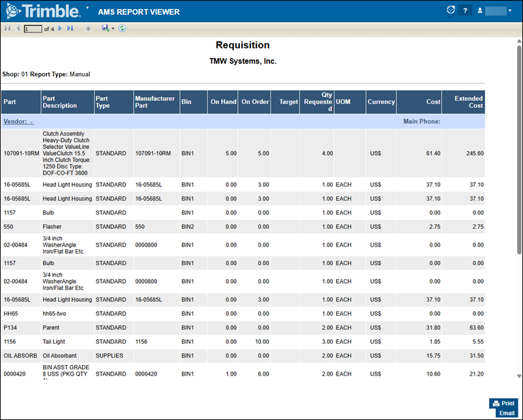Go to the previous report page

(18, 28)
